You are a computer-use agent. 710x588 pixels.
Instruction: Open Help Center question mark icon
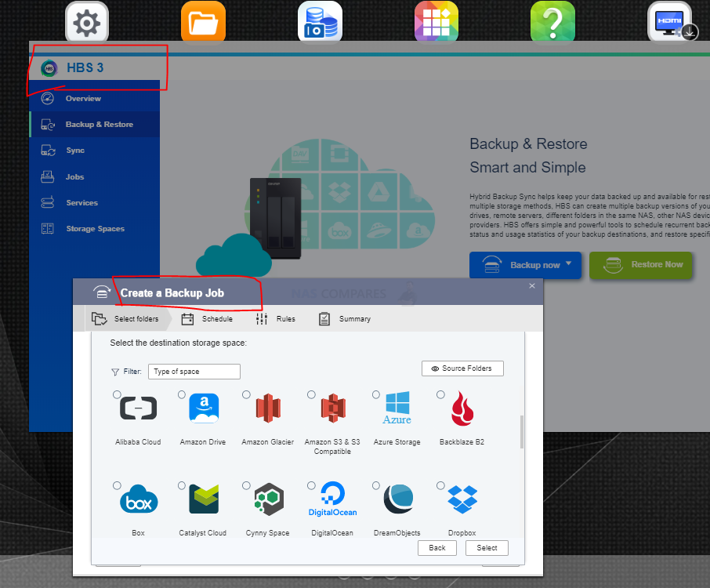click(552, 22)
